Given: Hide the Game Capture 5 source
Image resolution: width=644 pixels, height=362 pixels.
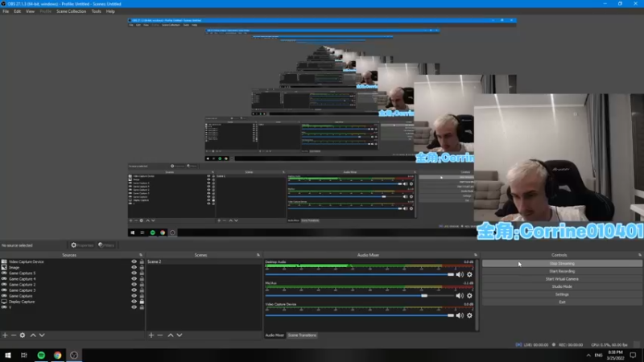Looking at the screenshot, I should [x=134, y=273].
